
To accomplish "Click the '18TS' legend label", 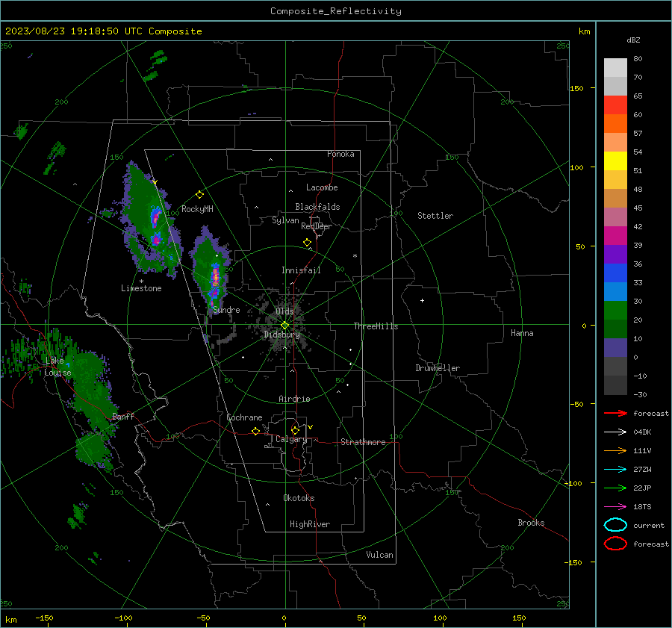I will pos(642,507).
